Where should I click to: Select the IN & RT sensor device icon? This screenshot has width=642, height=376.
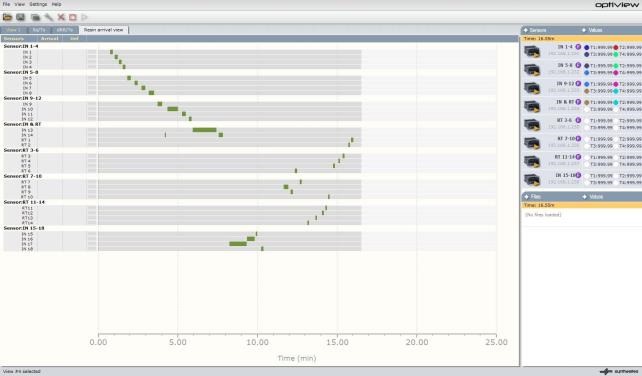[532, 106]
